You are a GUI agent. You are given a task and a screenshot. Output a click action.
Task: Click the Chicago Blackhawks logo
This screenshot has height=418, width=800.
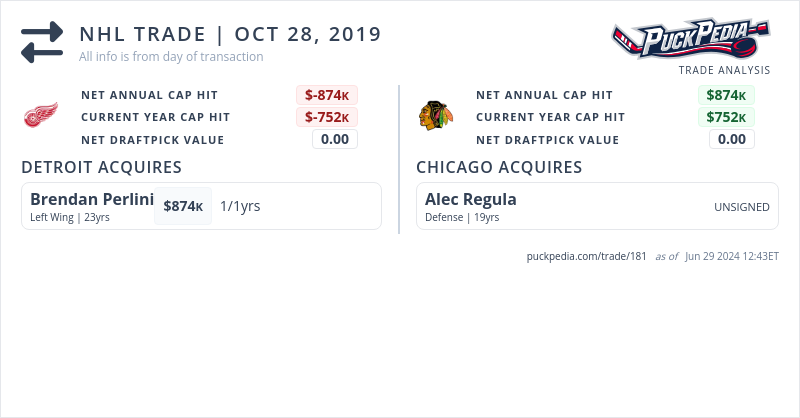pyautogui.click(x=434, y=116)
